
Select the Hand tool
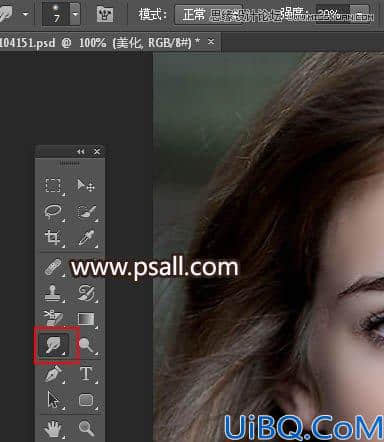click(53, 428)
